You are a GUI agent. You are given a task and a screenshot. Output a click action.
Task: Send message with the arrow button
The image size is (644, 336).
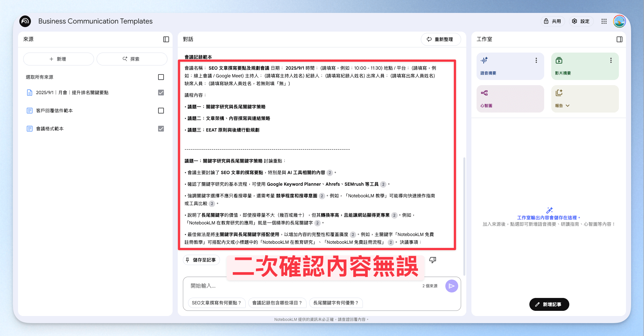[x=452, y=286]
